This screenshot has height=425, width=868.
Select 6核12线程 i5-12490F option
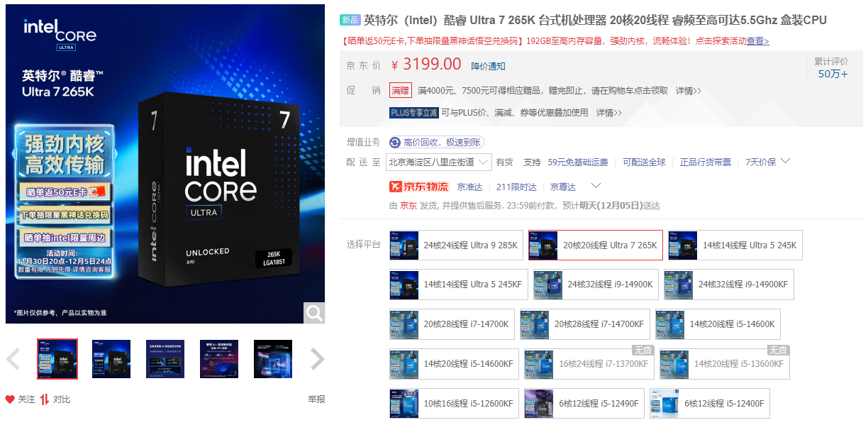click(584, 404)
